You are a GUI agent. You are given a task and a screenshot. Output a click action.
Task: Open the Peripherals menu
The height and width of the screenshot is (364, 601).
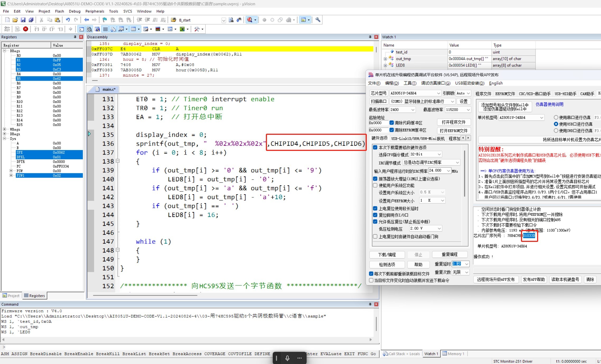click(95, 11)
